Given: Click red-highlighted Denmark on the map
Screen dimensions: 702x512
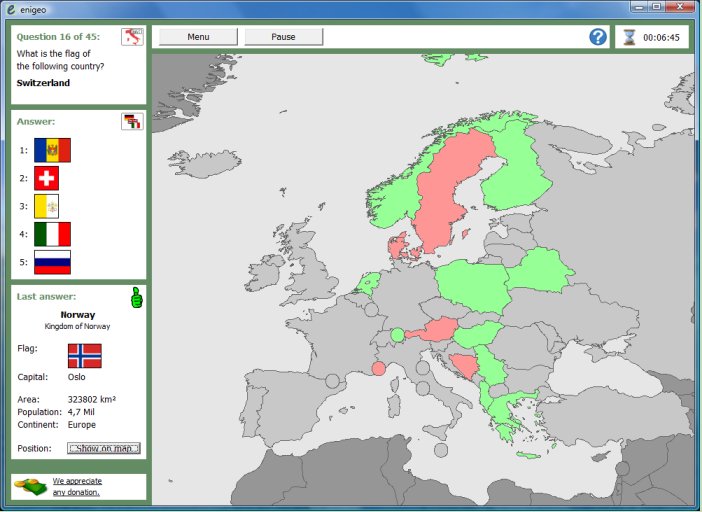Looking at the screenshot, I should point(398,247).
